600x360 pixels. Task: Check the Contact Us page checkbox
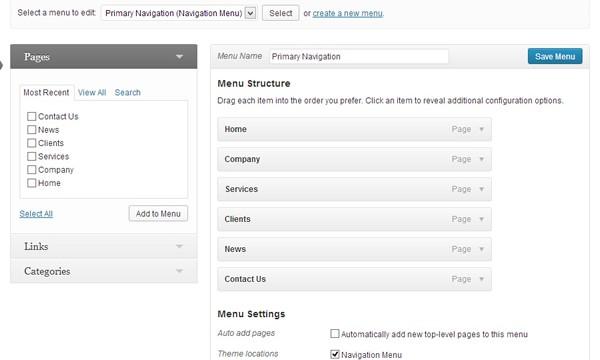click(x=32, y=116)
